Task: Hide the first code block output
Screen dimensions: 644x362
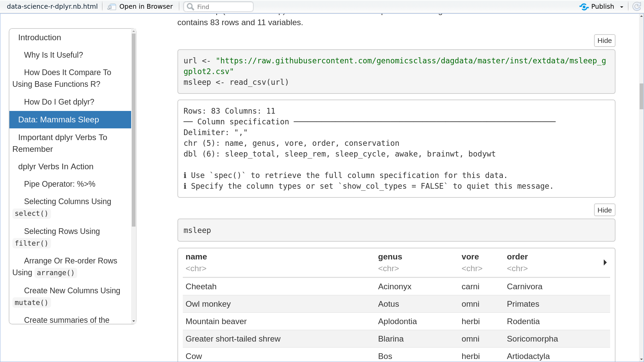Action: coord(604,40)
